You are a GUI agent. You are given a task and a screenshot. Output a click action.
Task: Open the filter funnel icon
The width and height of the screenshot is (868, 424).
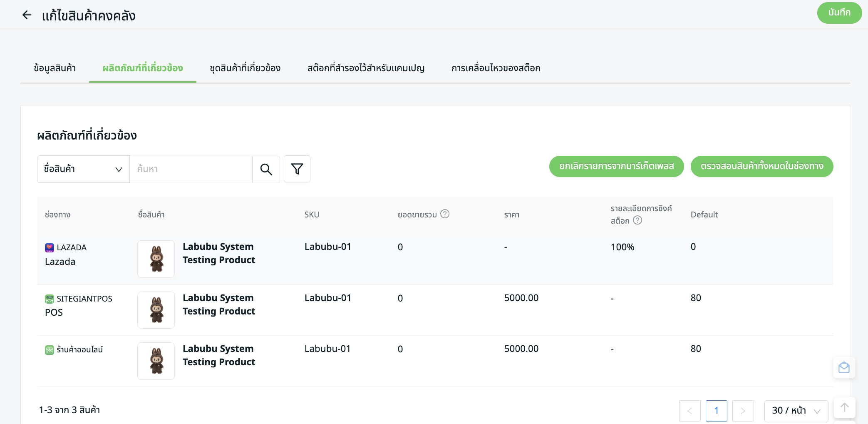coord(297,169)
